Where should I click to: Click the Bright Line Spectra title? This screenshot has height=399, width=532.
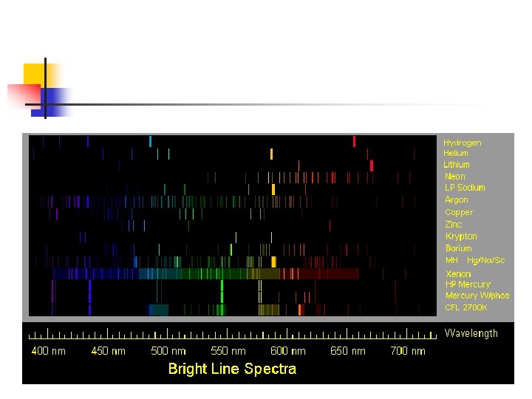[232, 369]
